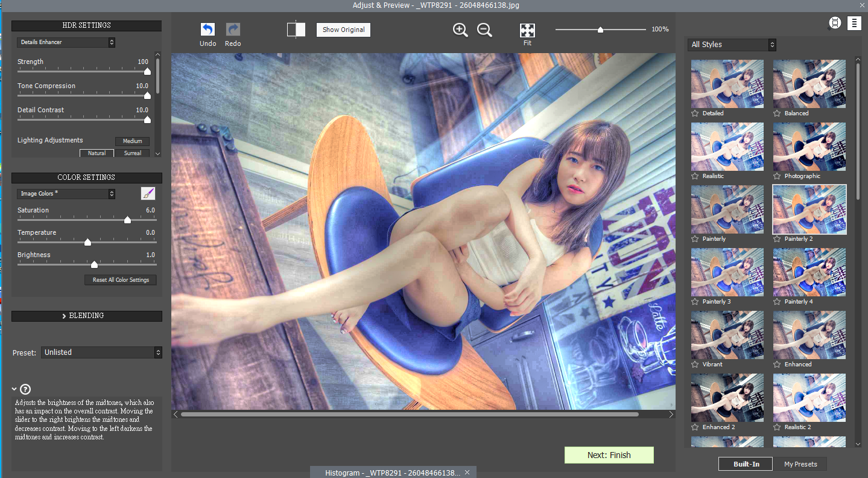Click the Temperature slider handle

pos(87,242)
